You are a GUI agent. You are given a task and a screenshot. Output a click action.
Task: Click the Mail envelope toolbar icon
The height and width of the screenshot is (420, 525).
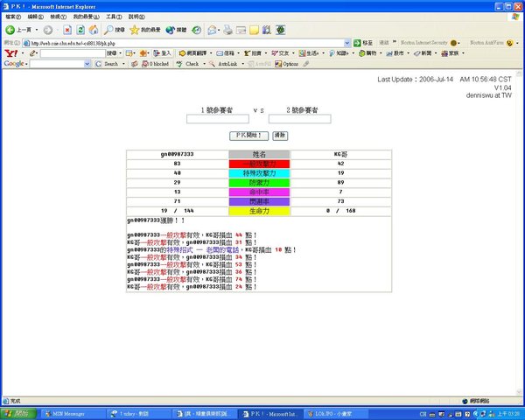[x=212, y=30]
